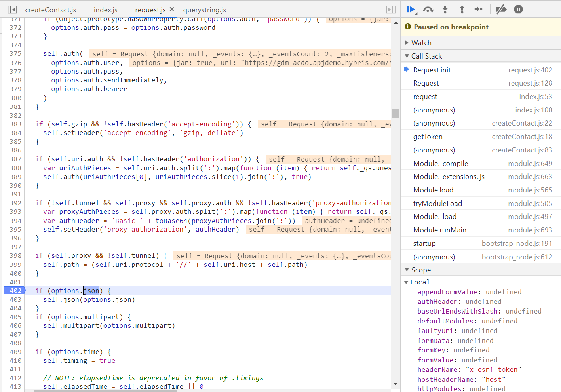The image size is (561, 392).
Task: Click Paused on breakpoint banner
Action: click(481, 27)
